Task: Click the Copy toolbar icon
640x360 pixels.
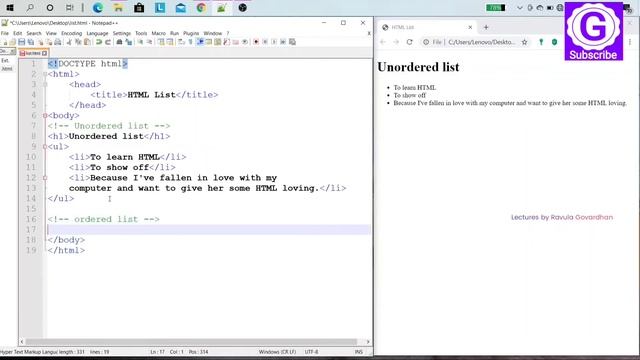Action: pyautogui.click(x=78, y=42)
